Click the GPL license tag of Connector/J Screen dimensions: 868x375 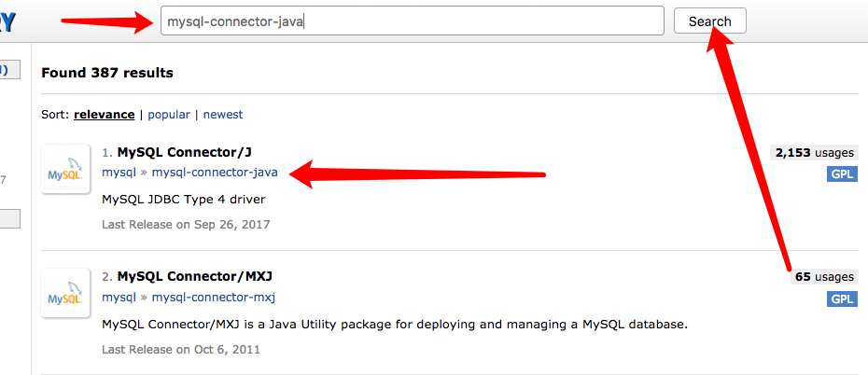[x=842, y=174]
